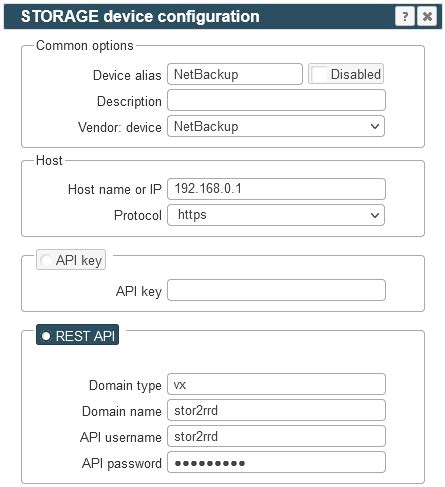The width and height of the screenshot is (445, 487).
Task: Click the 'Vendor: device' label
Action: [x=120, y=127]
